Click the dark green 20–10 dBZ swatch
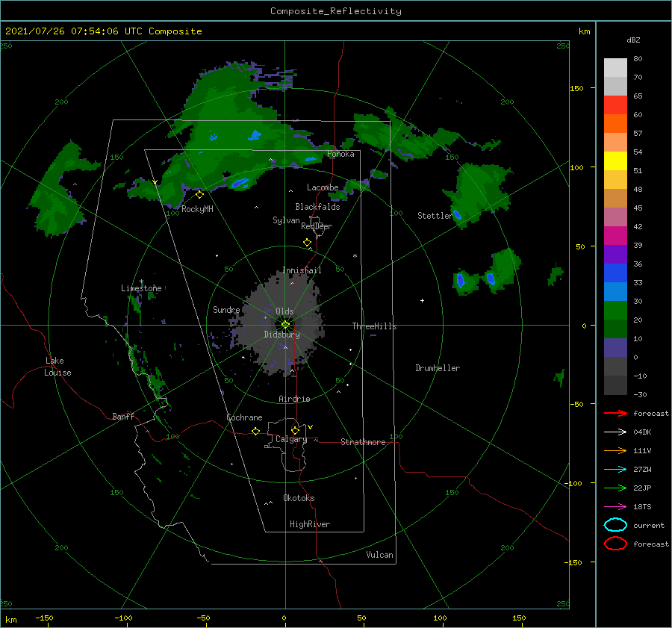672x628 pixels. (x=615, y=329)
